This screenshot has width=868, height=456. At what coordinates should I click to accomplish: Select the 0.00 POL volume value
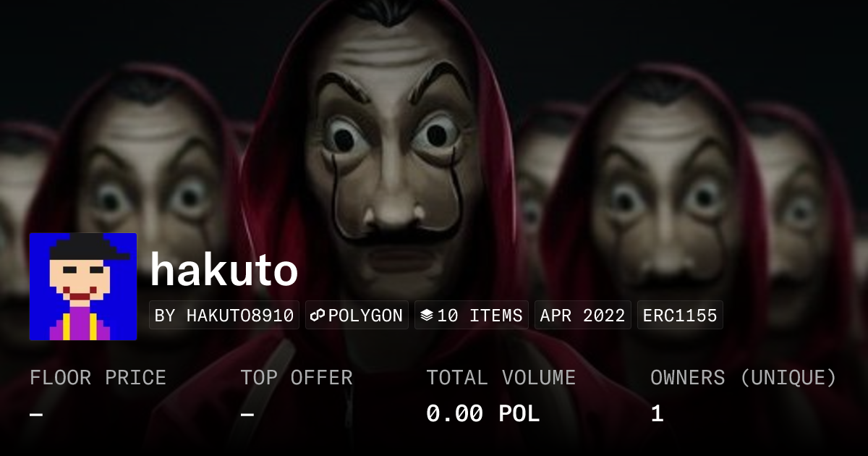(483, 414)
